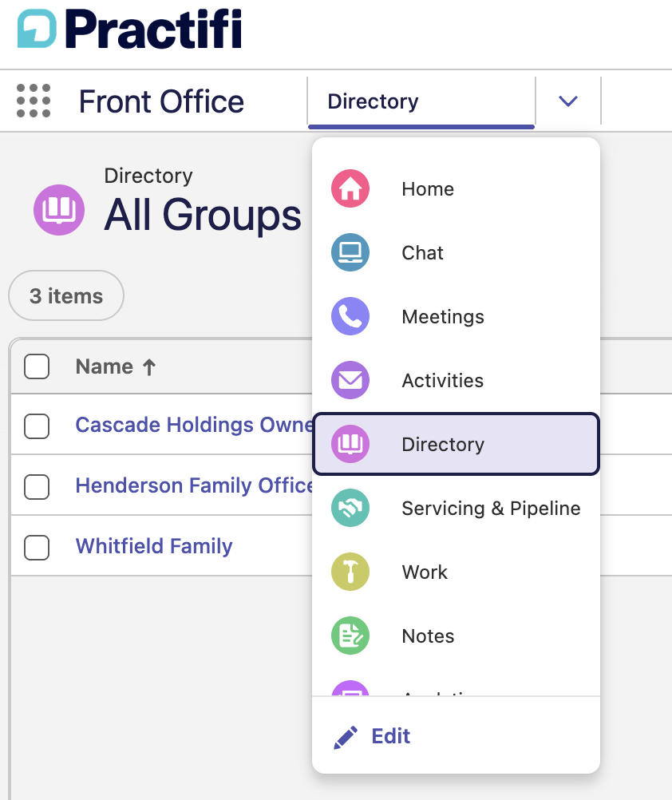Open the App Launcher dots grid
672x800 pixels.
34,101
